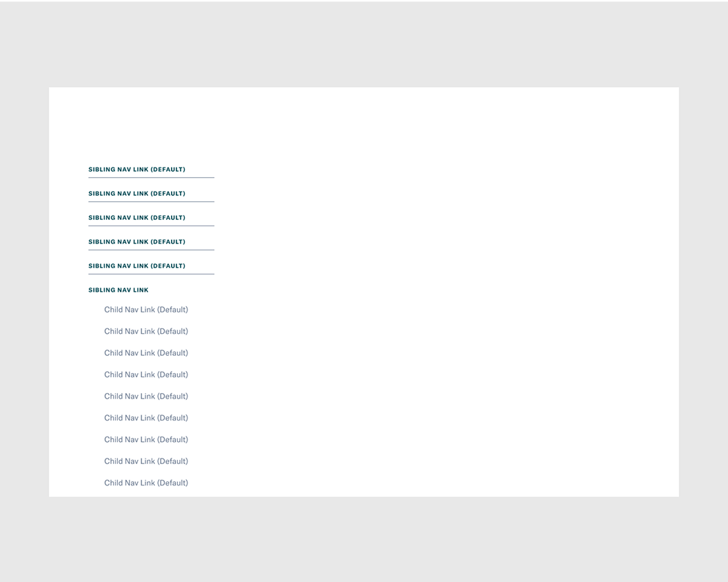Open the first Sibling Nav Link (Default)
The width and height of the screenshot is (728, 582).
click(136, 170)
